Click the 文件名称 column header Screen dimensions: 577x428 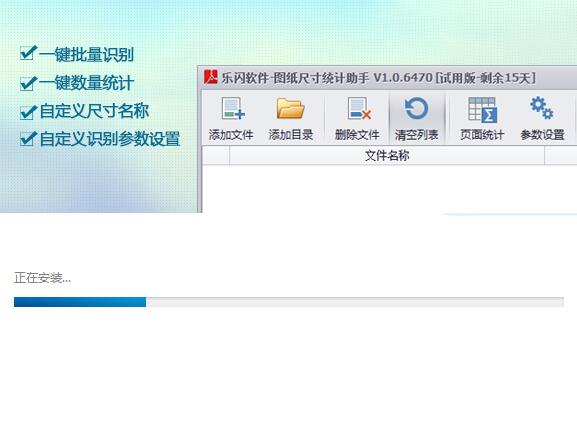pyautogui.click(x=387, y=156)
